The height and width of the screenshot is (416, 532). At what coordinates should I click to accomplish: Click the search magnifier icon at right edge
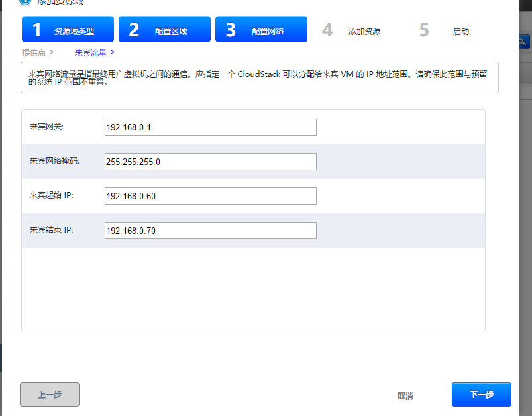pos(523,42)
